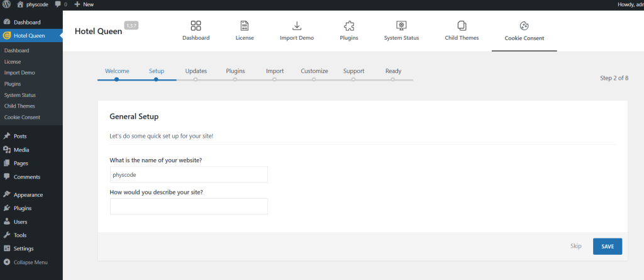Click the Collapse Menu arrow icon
The image size is (644, 280).
pos(6,262)
